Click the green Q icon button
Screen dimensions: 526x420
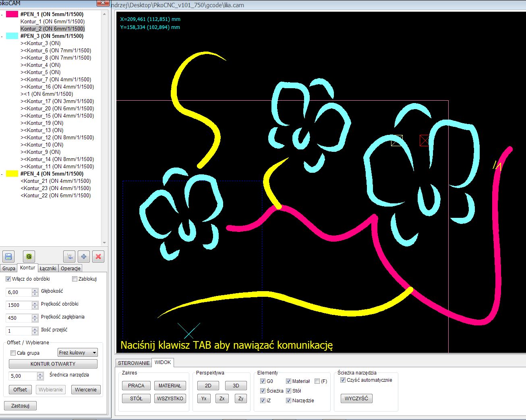tap(29, 257)
